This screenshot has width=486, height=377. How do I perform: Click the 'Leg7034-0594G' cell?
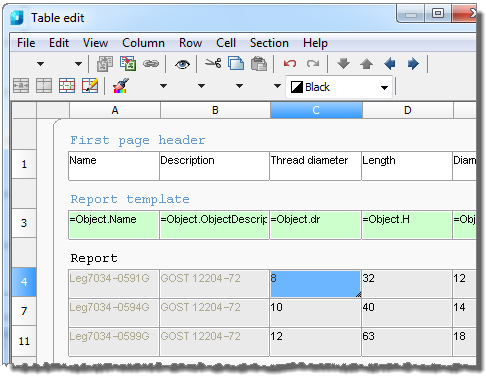click(x=114, y=312)
